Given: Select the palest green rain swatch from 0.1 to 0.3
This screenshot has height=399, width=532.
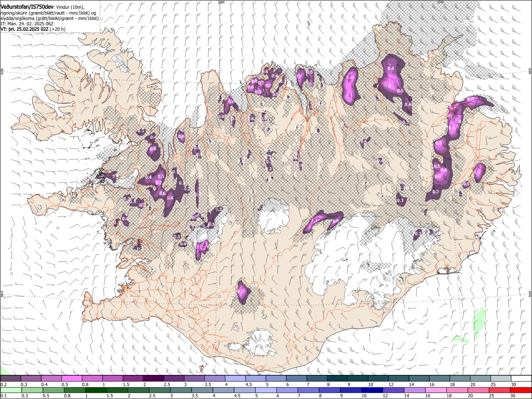Looking at the screenshot, I should pyautogui.click(x=11, y=390).
